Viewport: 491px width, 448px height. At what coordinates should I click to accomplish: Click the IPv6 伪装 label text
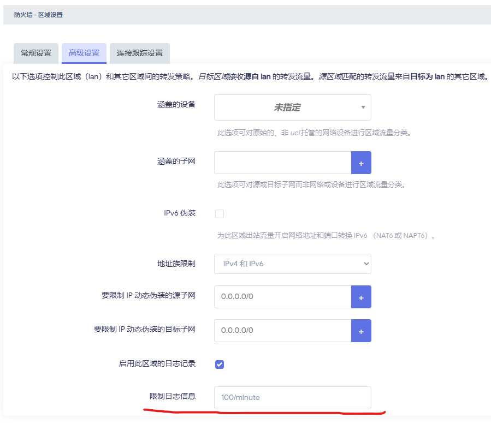pyautogui.click(x=179, y=213)
